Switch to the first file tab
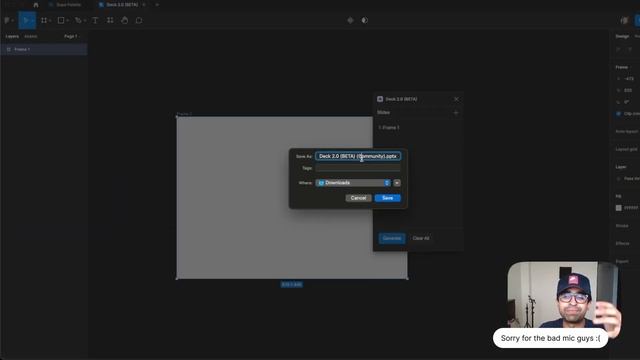The image size is (640, 360). tap(65, 5)
